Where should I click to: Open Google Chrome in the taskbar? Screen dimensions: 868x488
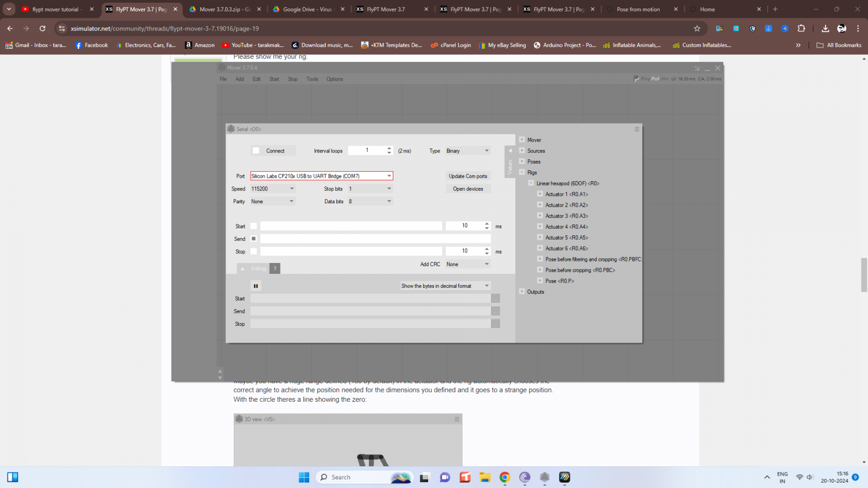(x=505, y=477)
